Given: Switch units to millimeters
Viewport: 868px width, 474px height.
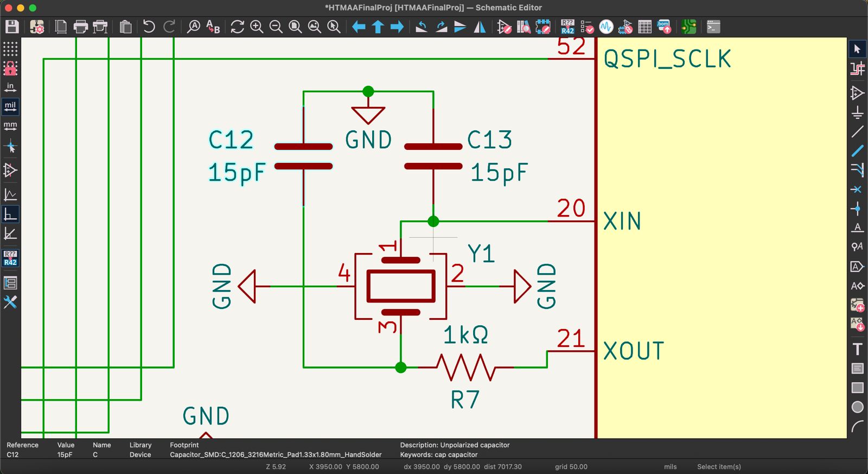Looking at the screenshot, I should point(10,127).
